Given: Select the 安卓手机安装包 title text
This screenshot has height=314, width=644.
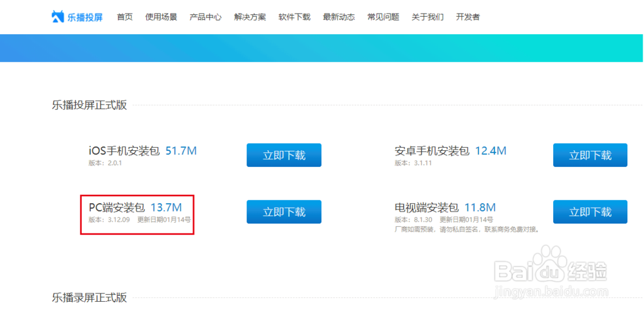Looking at the screenshot, I should pos(432,152).
